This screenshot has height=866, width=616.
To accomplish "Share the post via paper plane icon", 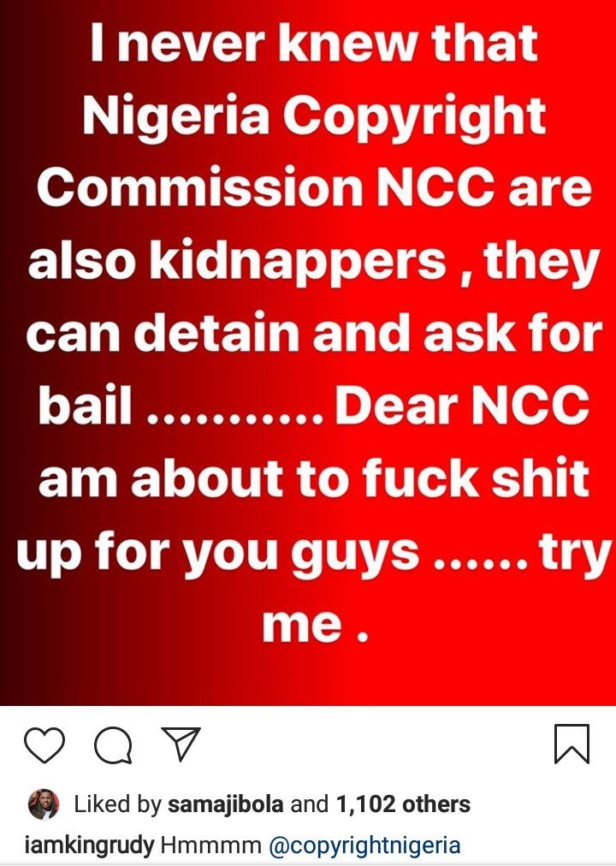I will pos(181,744).
